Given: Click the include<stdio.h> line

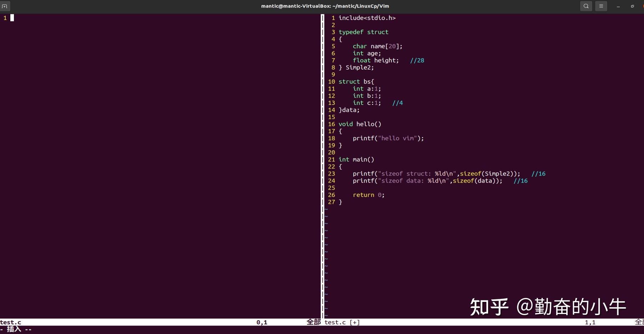Looking at the screenshot, I should tap(367, 17).
